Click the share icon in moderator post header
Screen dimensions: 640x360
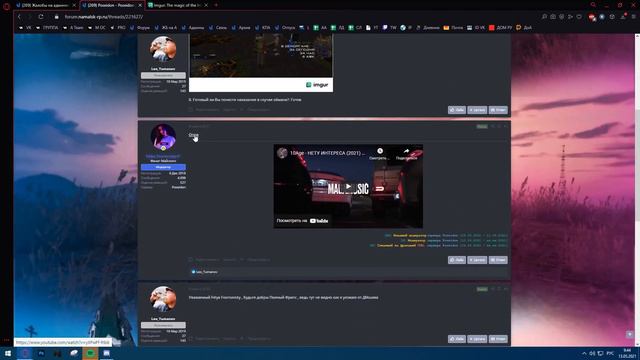coord(493,127)
